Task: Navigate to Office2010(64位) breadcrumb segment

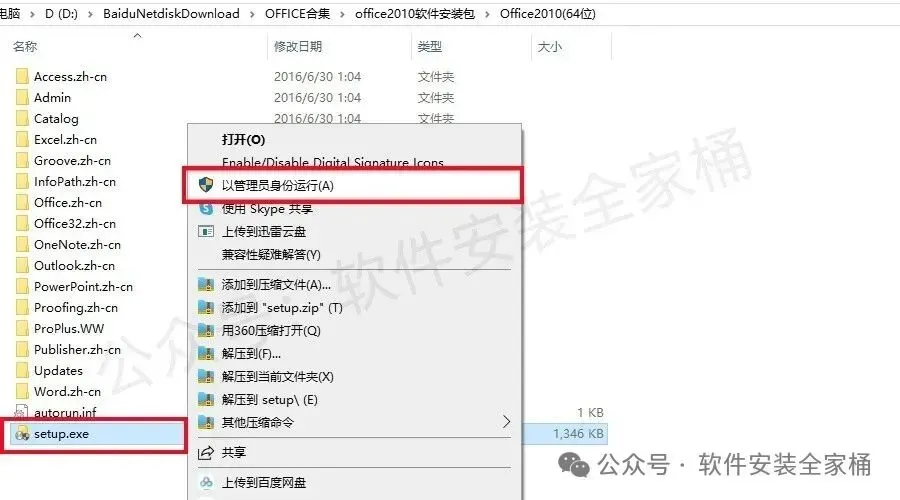Action: coord(548,14)
